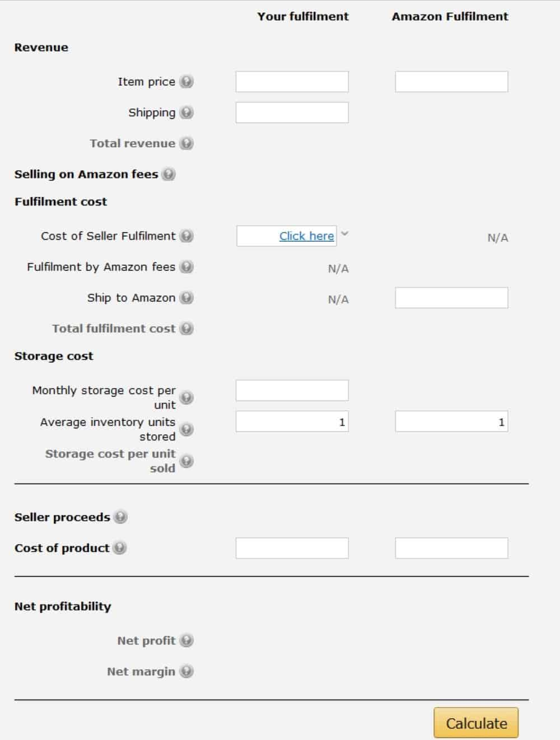Open help for Monthly storage cost per unit
This screenshot has height=740, width=560.
(x=186, y=397)
